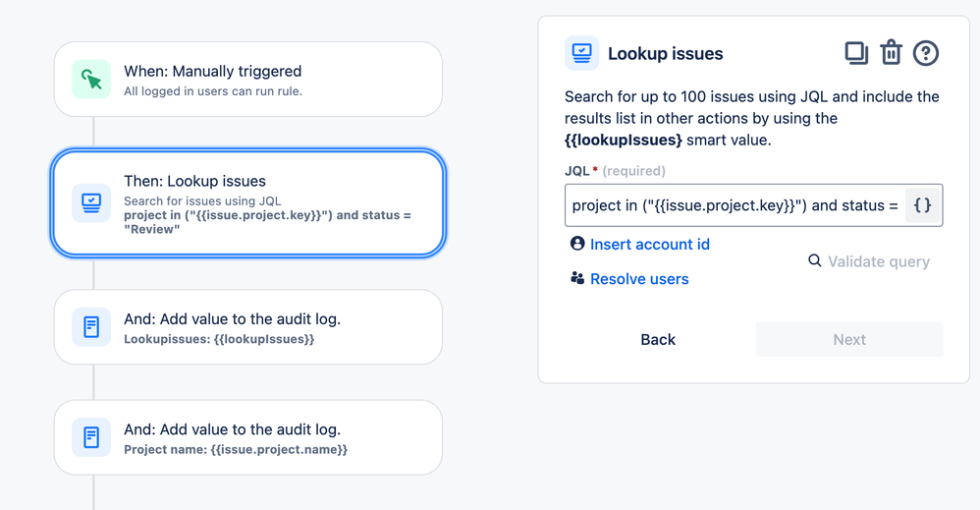Click the Resolve users link
The image size is (980, 510).
coord(639,279)
